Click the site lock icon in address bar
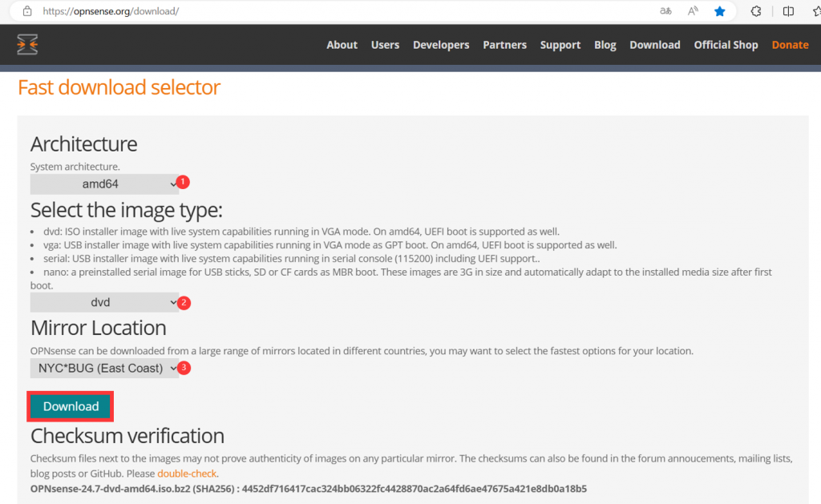821x504 pixels. (x=27, y=11)
